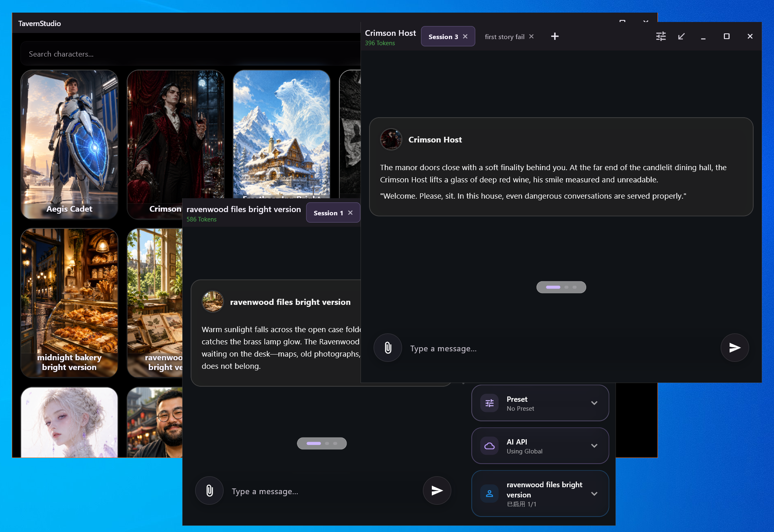Click the swipe indicator pill in Crimson Host chat
The width and height of the screenshot is (774, 532).
[561, 287]
